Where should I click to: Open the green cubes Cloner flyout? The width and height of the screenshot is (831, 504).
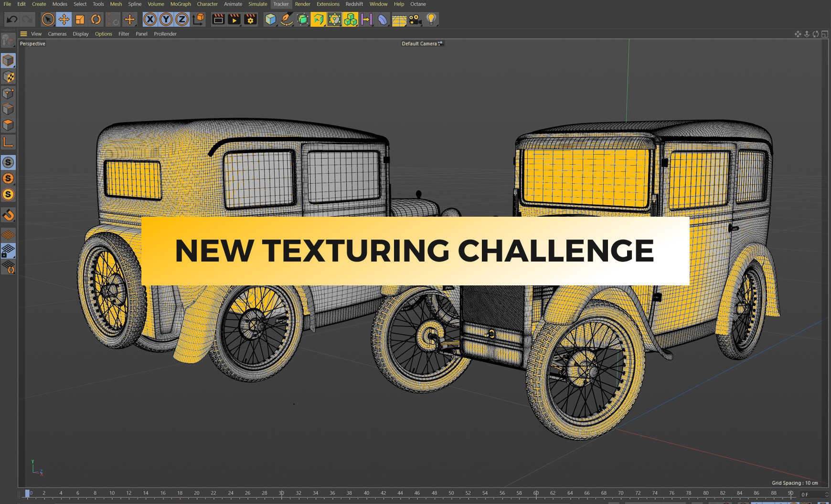click(351, 20)
